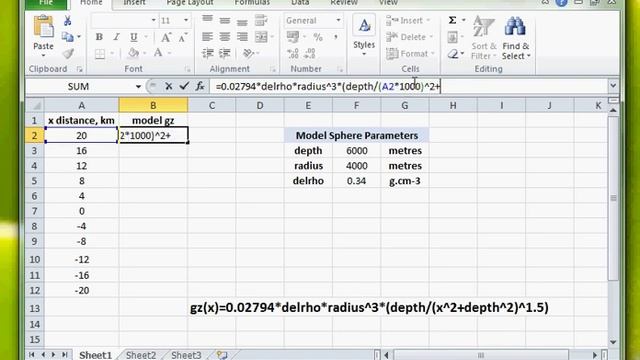Image resolution: width=640 pixels, height=360 pixels.
Task: Toggle Bold formatting
Action: 99,37
